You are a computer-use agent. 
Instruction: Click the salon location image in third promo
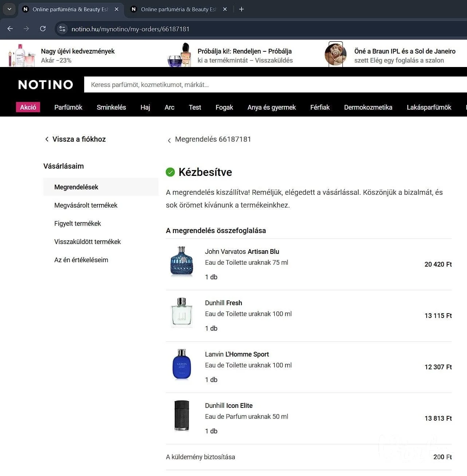[335, 54]
